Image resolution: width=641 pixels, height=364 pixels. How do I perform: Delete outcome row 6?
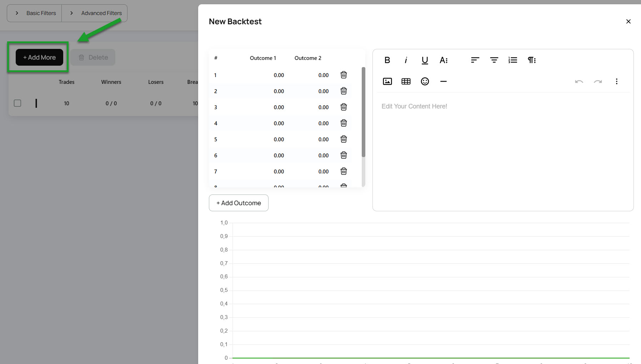tap(344, 155)
